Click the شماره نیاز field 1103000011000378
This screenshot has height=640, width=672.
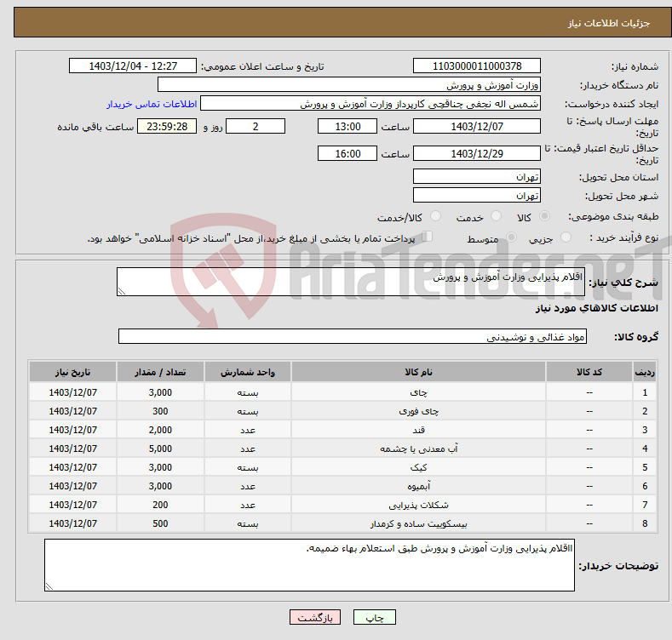point(477,66)
